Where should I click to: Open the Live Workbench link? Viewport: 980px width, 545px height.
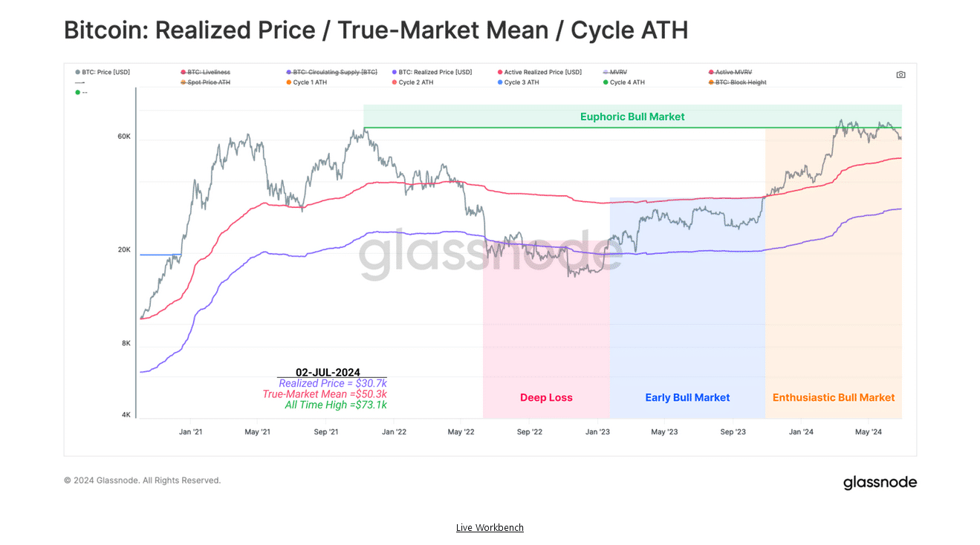click(x=490, y=528)
